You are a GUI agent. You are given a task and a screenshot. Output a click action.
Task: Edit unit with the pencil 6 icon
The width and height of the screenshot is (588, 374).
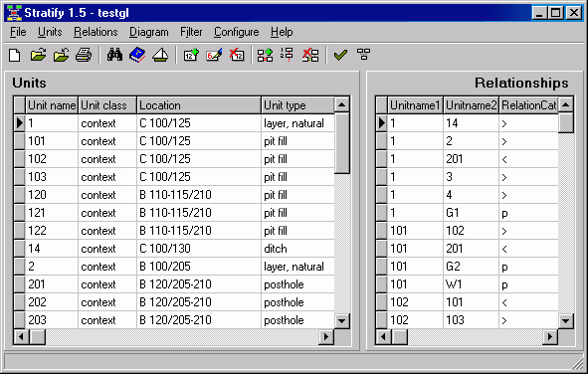(x=214, y=55)
